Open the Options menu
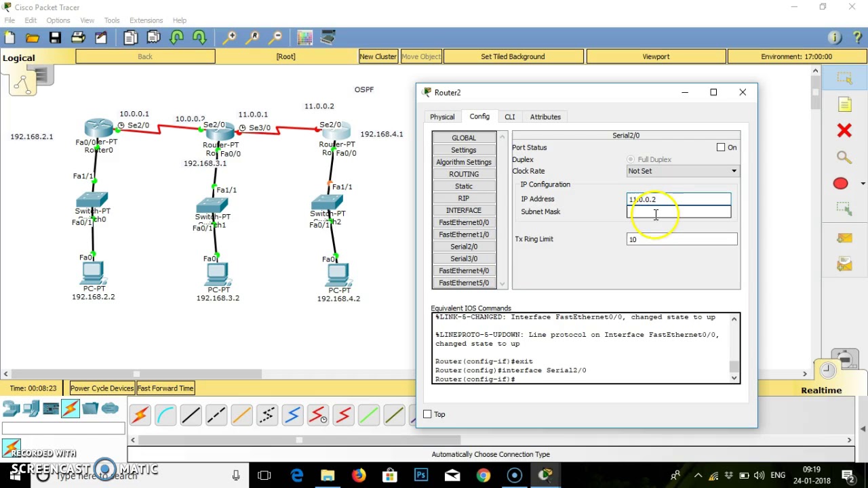Image resolution: width=868 pixels, height=488 pixels. click(x=58, y=20)
